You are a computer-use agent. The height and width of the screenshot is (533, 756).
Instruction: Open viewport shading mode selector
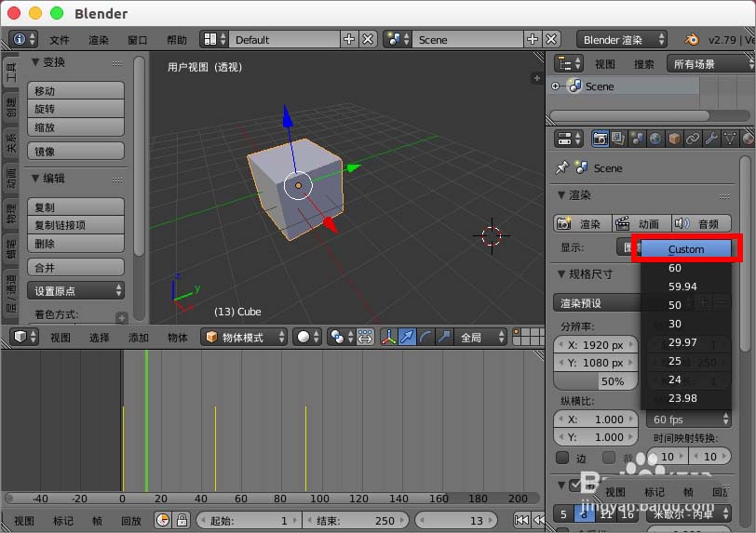[x=307, y=337]
